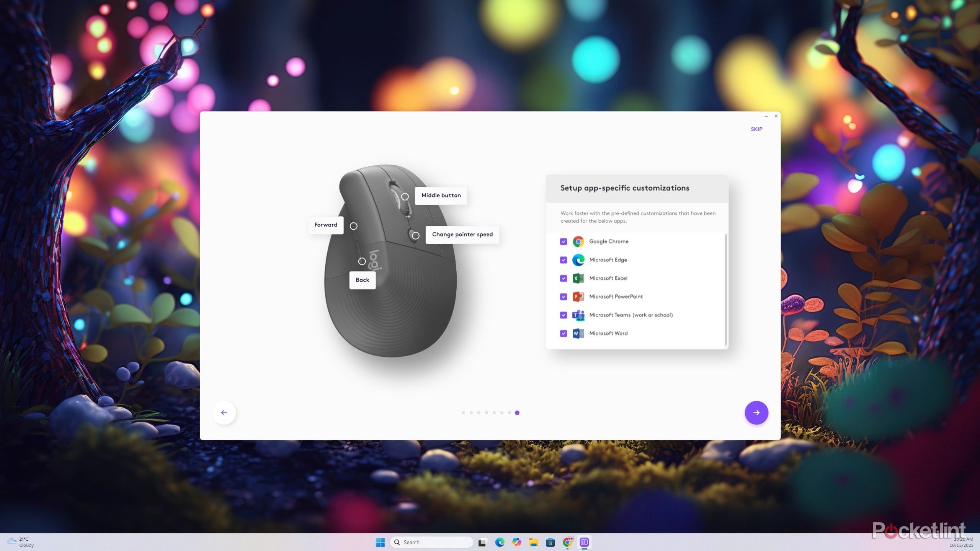Image resolution: width=980 pixels, height=551 pixels.
Task: Open Microsoft Store from taskbar
Action: [550, 542]
